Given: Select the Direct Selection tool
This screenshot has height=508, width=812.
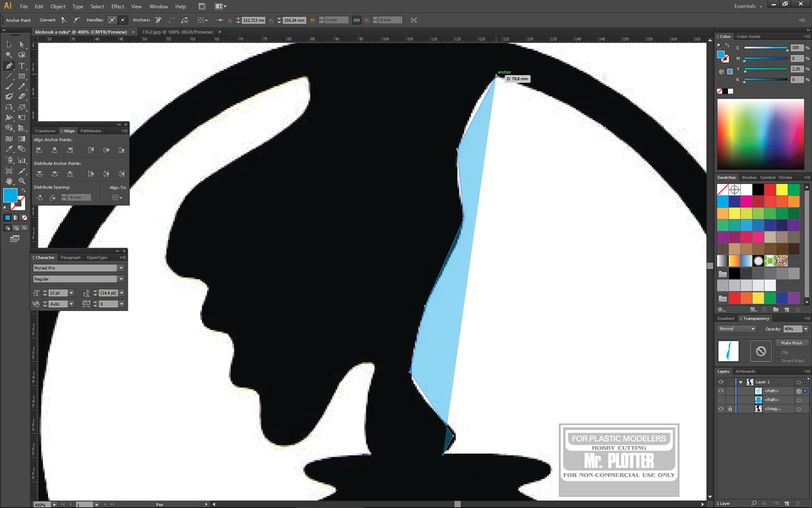Looking at the screenshot, I should pos(22,45).
